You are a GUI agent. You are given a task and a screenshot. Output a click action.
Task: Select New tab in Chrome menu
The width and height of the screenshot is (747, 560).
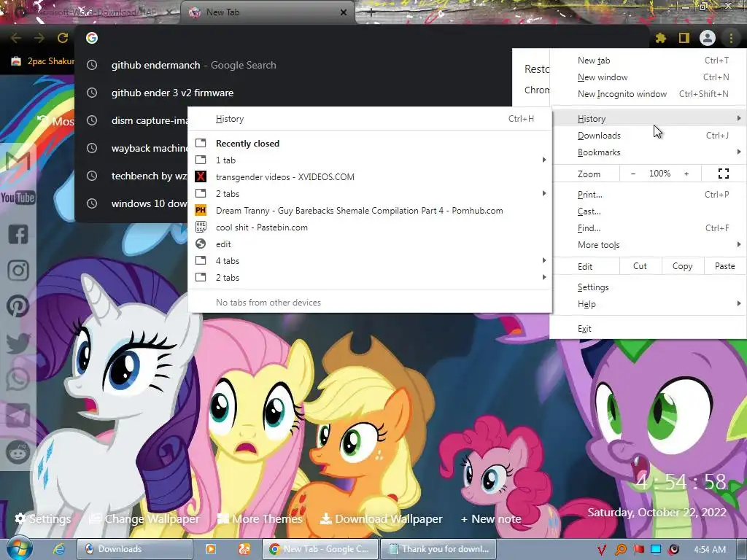pyautogui.click(x=648, y=61)
